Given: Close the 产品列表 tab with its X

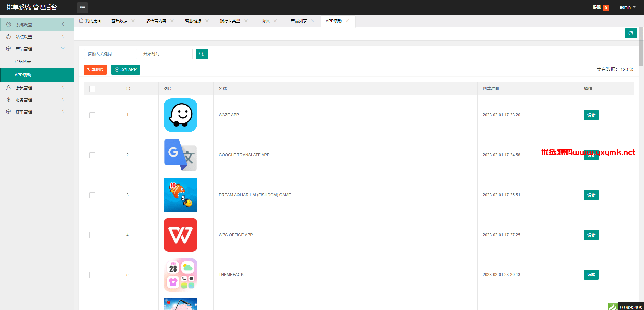Looking at the screenshot, I should [313, 21].
